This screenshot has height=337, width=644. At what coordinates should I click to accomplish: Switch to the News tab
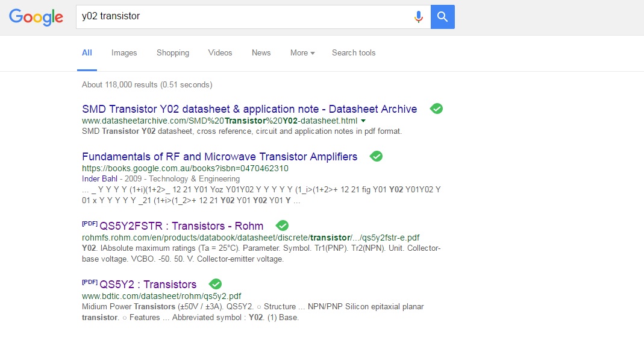pyautogui.click(x=261, y=53)
